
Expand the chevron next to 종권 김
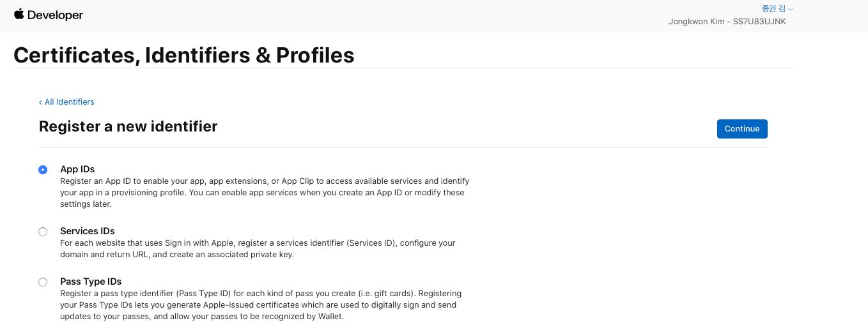coord(791,10)
